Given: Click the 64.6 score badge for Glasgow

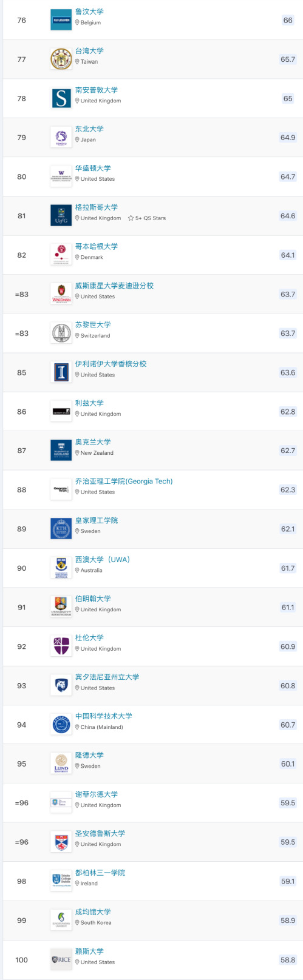Looking at the screenshot, I should [x=288, y=216].
